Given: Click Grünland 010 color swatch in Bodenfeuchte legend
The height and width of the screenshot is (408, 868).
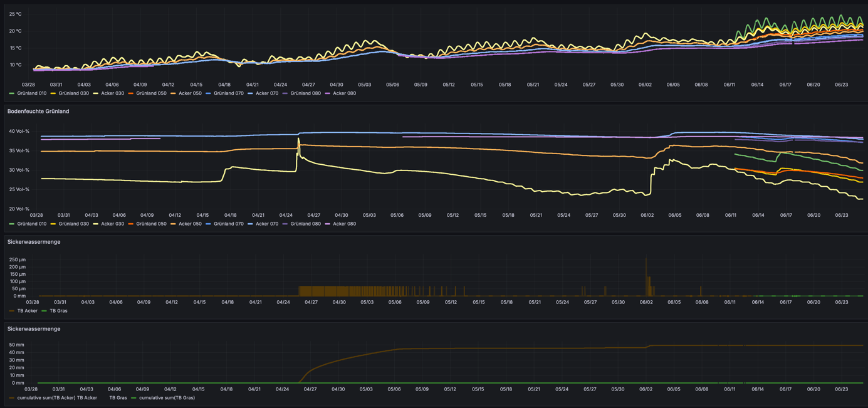Looking at the screenshot, I should pyautogui.click(x=11, y=224).
